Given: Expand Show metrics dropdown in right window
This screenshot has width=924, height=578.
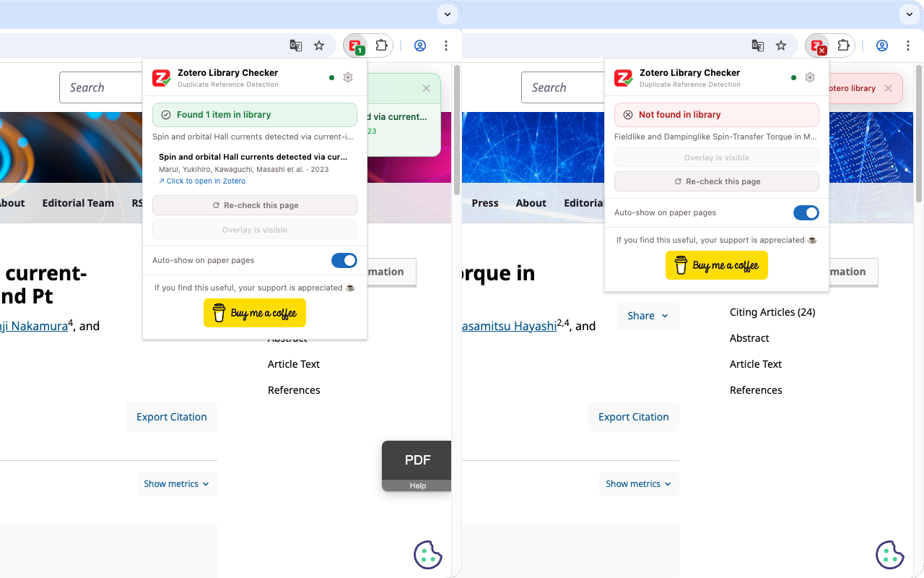Looking at the screenshot, I should click(639, 484).
